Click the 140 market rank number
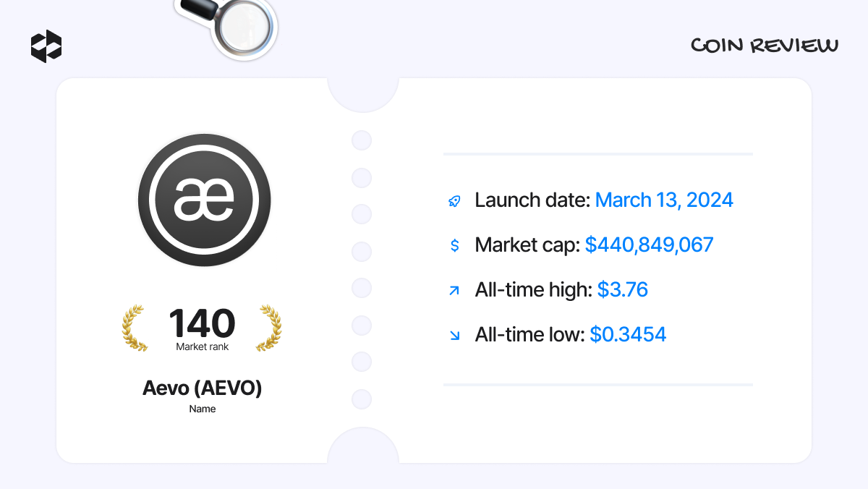Image resolution: width=868 pixels, height=489 pixels. tap(202, 323)
